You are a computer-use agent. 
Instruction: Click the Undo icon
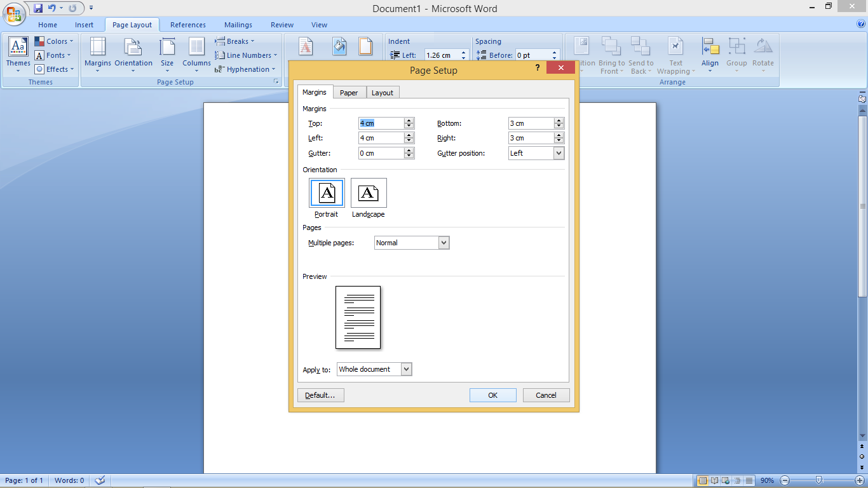click(x=52, y=8)
